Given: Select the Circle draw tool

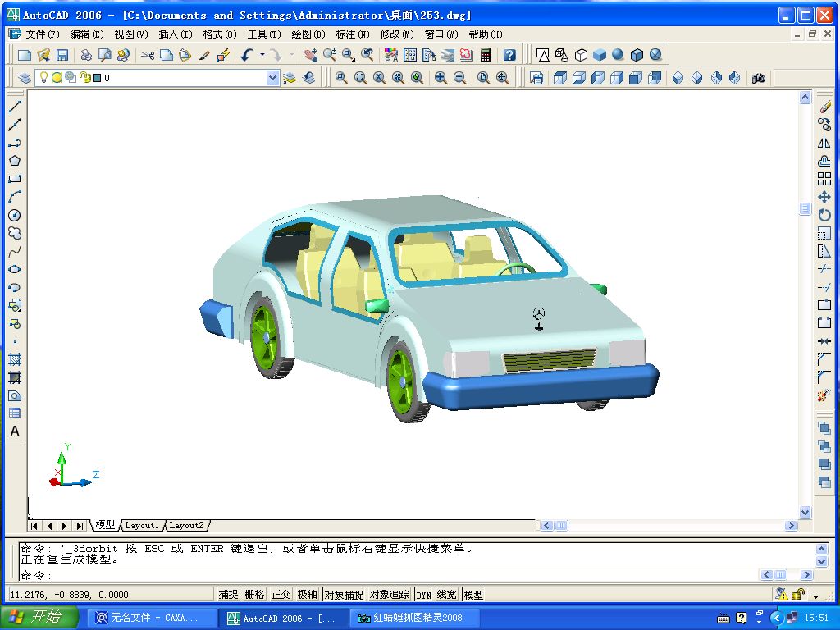Looking at the screenshot, I should [x=14, y=215].
